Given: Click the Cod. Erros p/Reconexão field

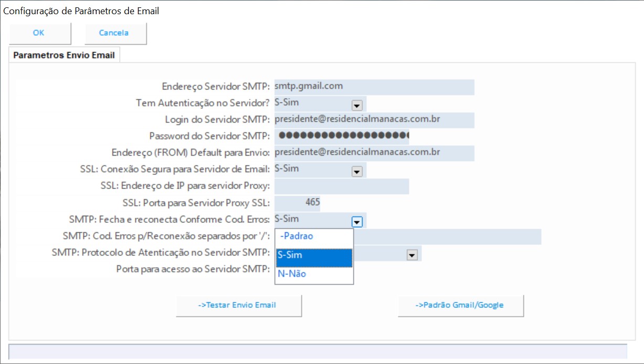Looking at the screenshot, I should pyautogui.click(x=446, y=237).
